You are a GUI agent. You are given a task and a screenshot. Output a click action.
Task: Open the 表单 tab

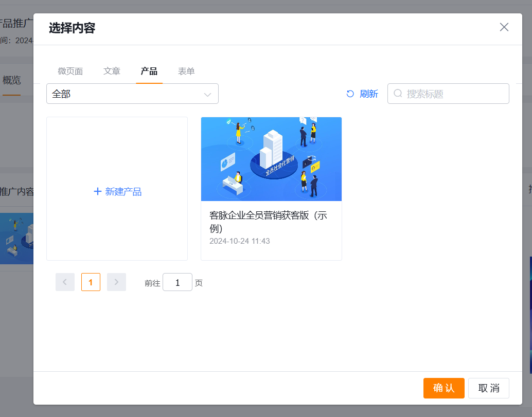[186, 71]
